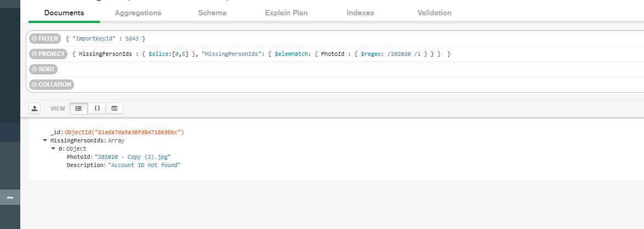Image resolution: width=644 pixels, height=229 pixels.
Task: Click the COLLATION info label
Action: 52,84
